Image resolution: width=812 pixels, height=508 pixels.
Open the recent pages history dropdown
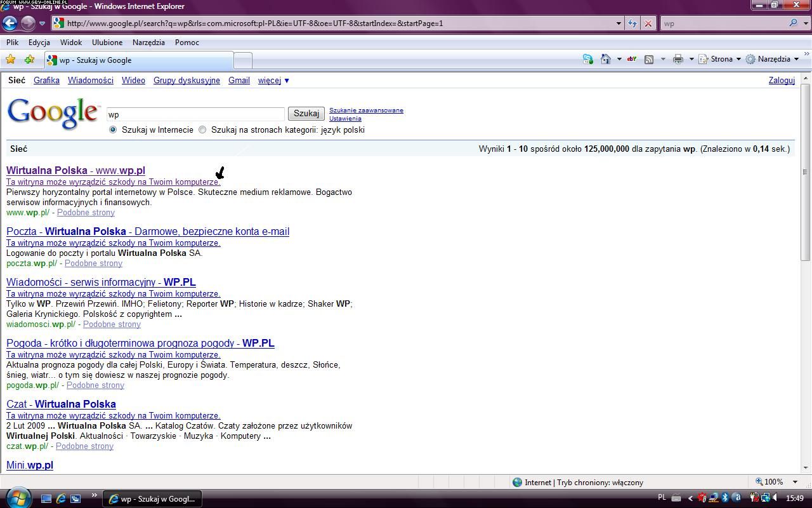coord(42,23)
